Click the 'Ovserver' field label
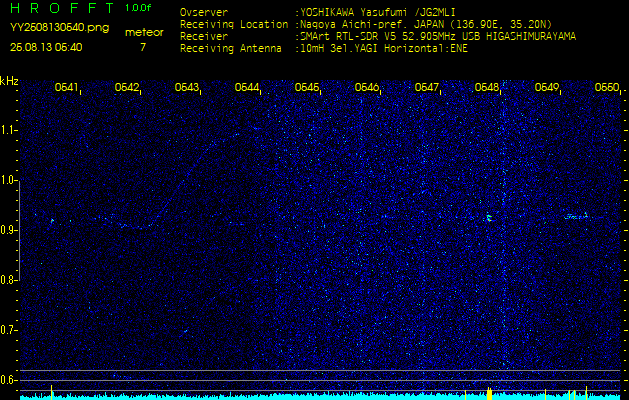Image resolution: width=629 pixels, height=400 pixels. pyautogui.click(x=204, y=12)
